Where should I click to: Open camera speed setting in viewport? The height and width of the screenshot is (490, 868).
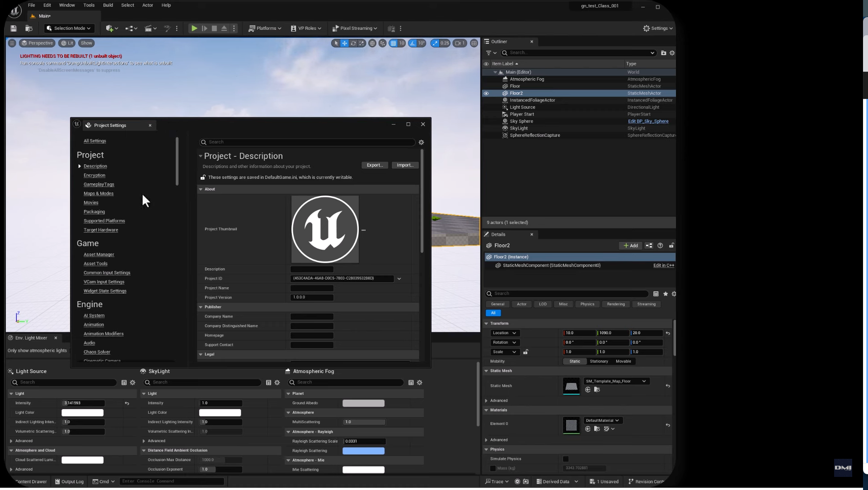[x=460, y=43]
